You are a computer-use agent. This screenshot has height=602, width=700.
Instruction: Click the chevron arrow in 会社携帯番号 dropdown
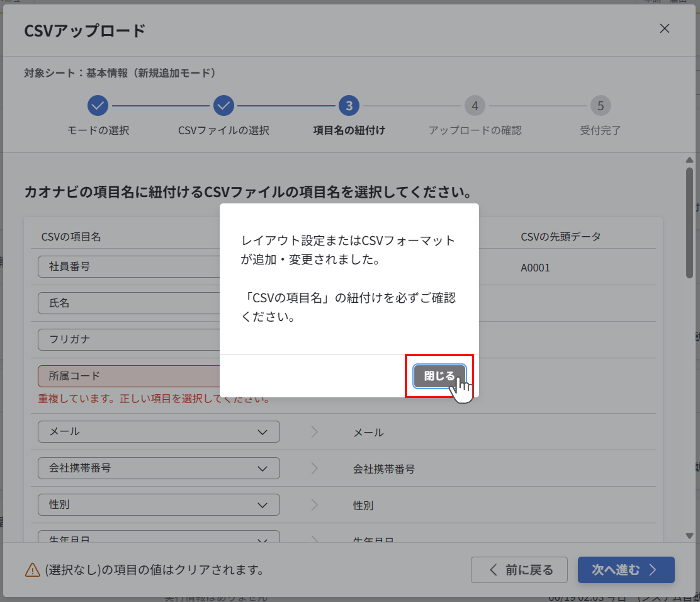point(262,468)
